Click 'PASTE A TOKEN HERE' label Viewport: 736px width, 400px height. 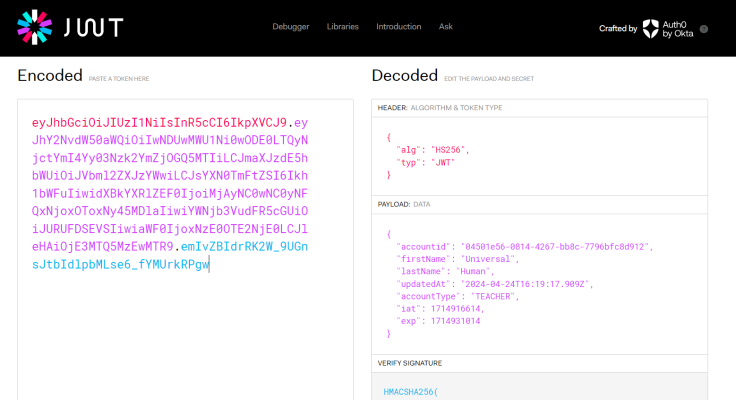pyautogui.click(x=119, y=79)
